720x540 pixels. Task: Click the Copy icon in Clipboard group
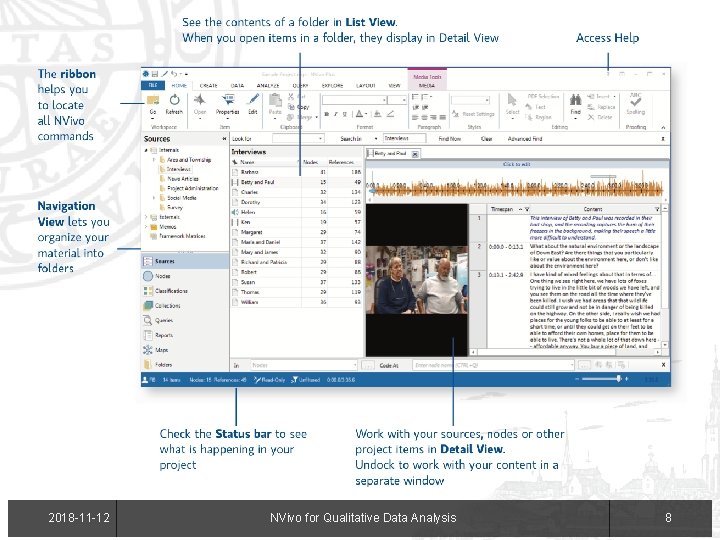tap(291, 107)
